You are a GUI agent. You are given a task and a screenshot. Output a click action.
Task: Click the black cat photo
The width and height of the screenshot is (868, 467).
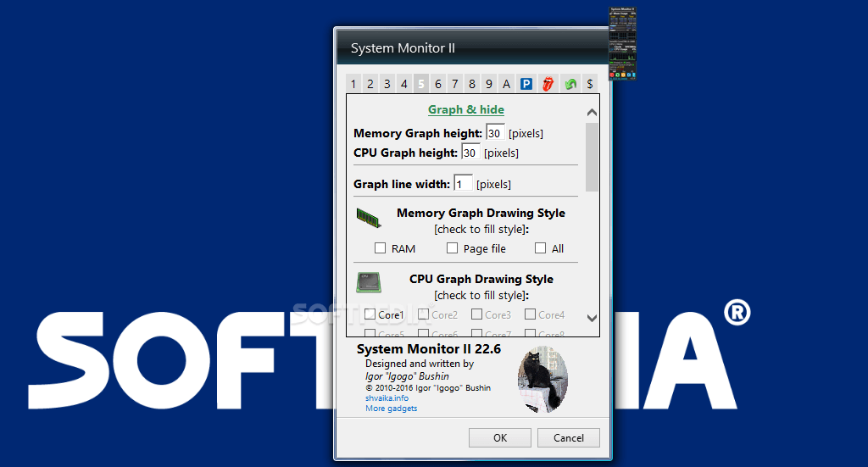[x=542, y=380]
